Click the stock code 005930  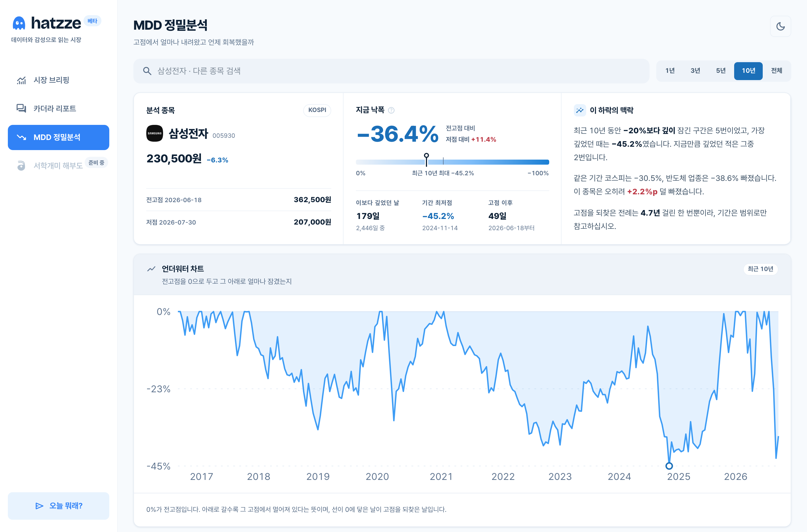tap(223, 136)
